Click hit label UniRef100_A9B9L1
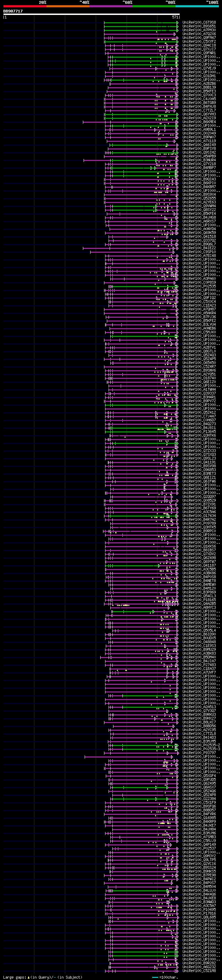Image resolution: width=222 pixels, height=980 pixels. click(199, 130)
